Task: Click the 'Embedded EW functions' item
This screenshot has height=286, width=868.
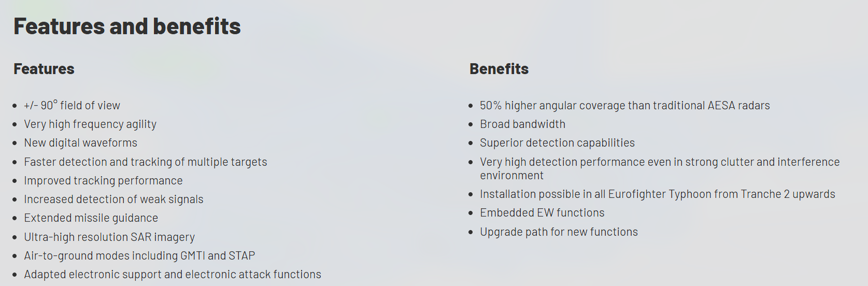Action: [x=543, y=213]
